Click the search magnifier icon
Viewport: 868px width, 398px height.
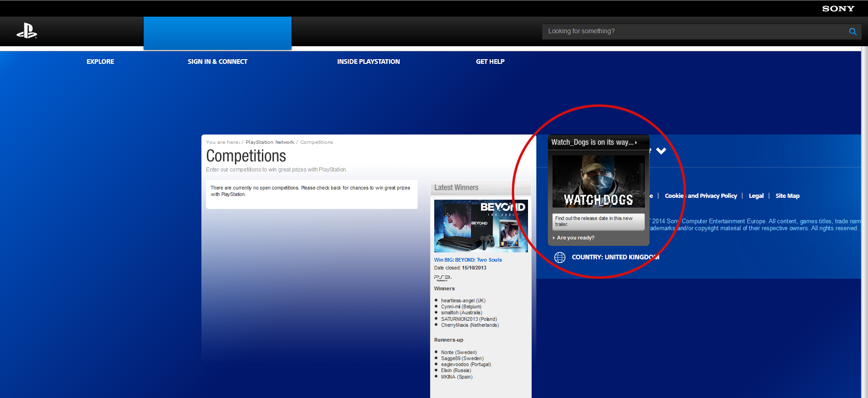pyautogui.click(x=852, y=31)
